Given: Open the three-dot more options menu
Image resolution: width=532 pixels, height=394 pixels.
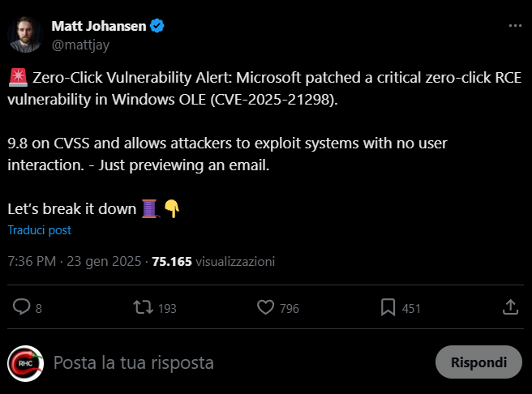Looking at the screenshot, I should pyautogui.click(x=515, y=26).
